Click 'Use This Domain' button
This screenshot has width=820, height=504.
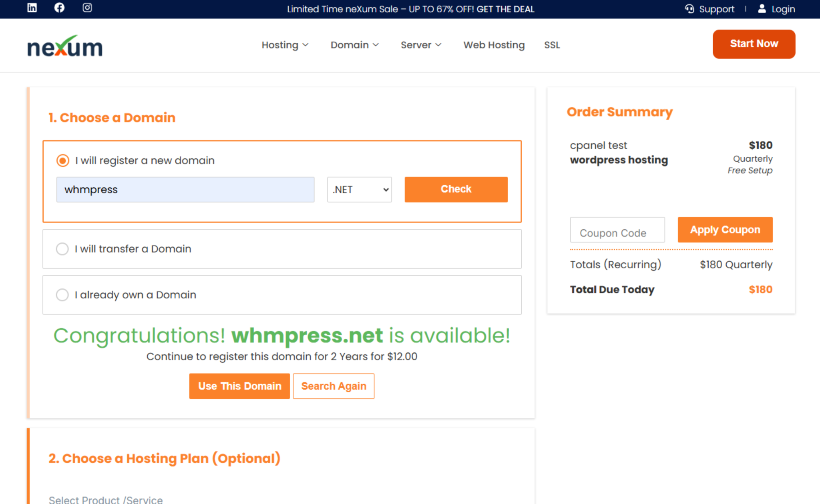pos(239,386)
